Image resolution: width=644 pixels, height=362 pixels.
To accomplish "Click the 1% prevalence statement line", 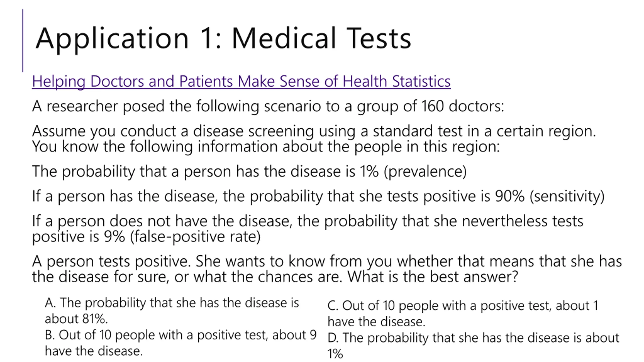I will coord(249,171).
